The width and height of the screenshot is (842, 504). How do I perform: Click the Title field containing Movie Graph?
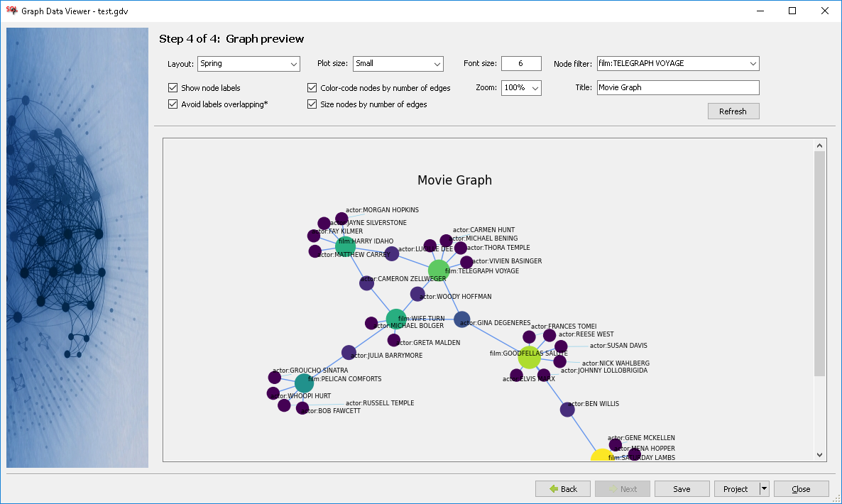[x=678, y=87]
